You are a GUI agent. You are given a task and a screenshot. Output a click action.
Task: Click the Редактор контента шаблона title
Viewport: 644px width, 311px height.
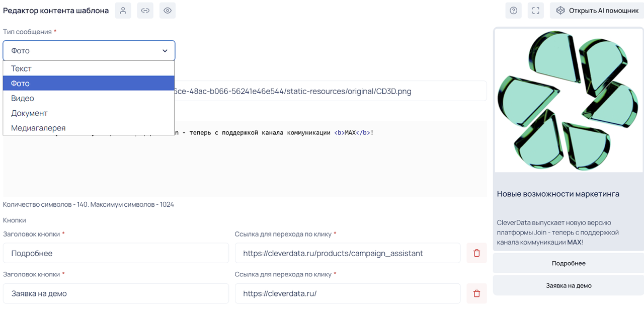[56, 11]
